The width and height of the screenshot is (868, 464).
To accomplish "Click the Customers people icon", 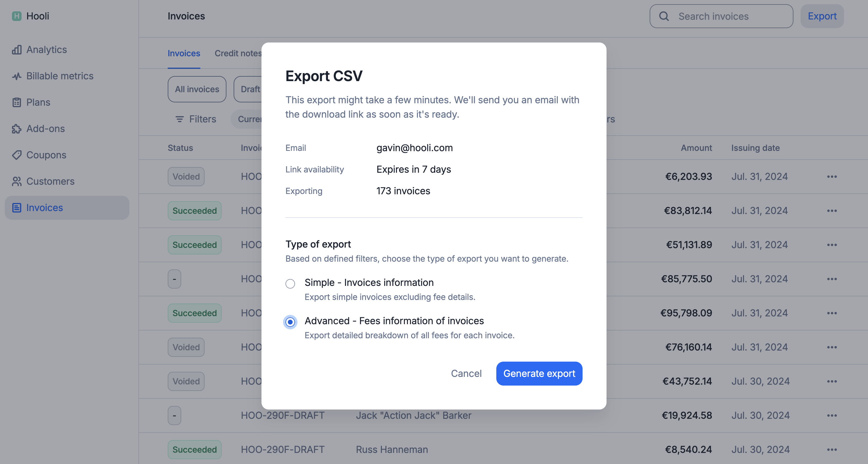I will click(x=16, y=181).
